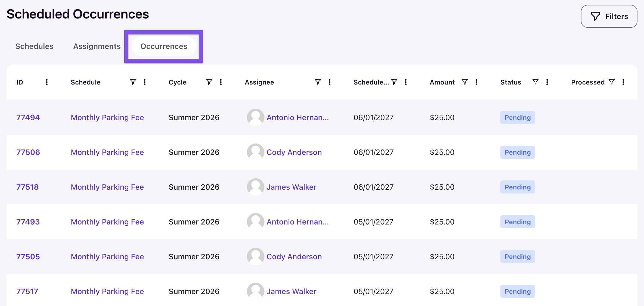Open Cody Anderson profile in row 77505

pos(294,257)
